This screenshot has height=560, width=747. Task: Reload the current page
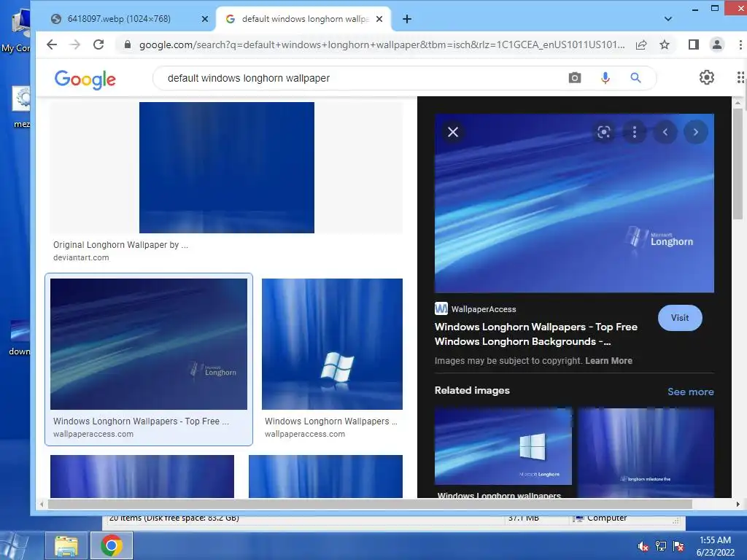click(98, 44)
